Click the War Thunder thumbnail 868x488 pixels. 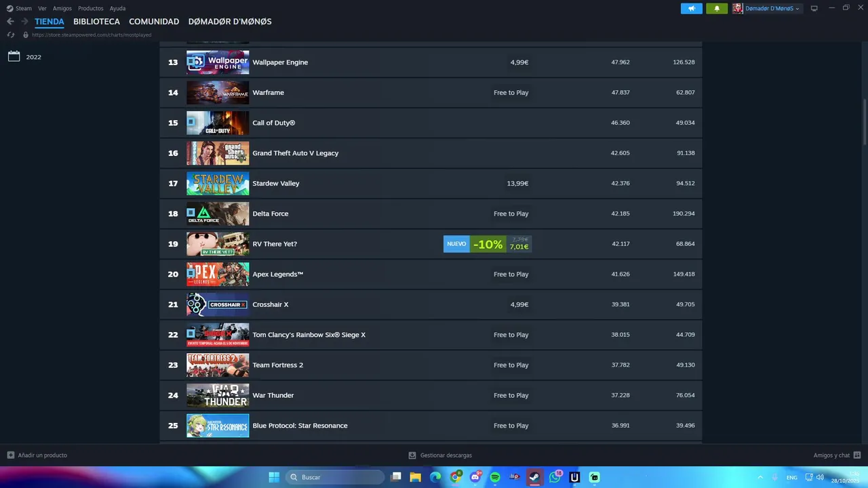[x=218, y=395]
